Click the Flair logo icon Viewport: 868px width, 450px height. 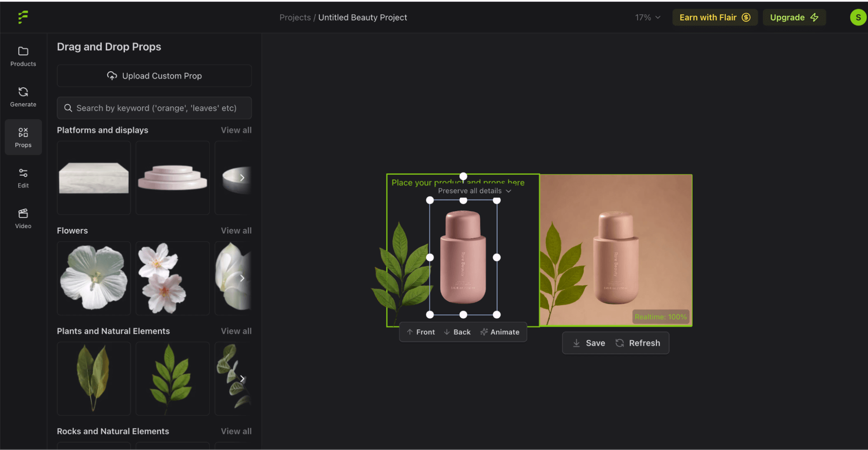23,17
